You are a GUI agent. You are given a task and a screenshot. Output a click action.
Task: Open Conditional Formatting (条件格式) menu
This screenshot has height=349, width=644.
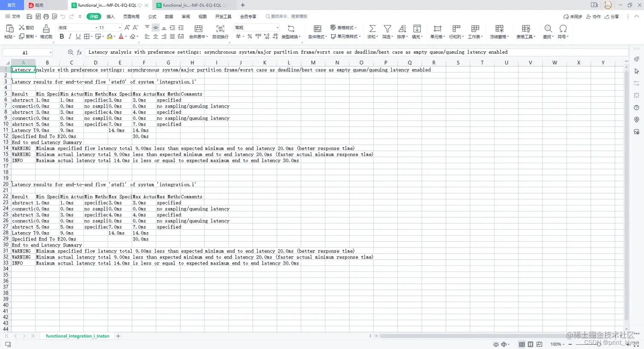(317, 32)
